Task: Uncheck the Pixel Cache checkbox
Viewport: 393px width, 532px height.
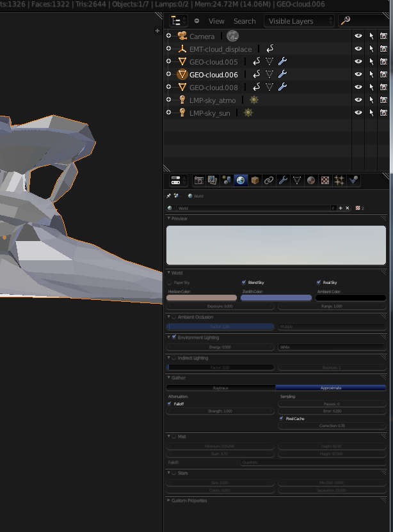Action: point(281,418)
